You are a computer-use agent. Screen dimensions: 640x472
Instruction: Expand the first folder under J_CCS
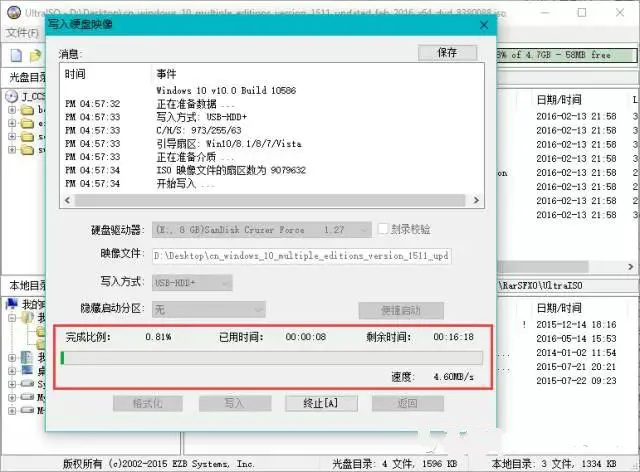pyautogui.click(x=12, y=110)
